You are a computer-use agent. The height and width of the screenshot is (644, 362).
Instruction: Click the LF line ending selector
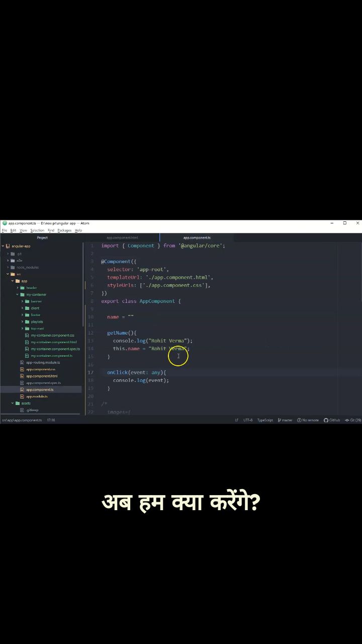(236, 420)
